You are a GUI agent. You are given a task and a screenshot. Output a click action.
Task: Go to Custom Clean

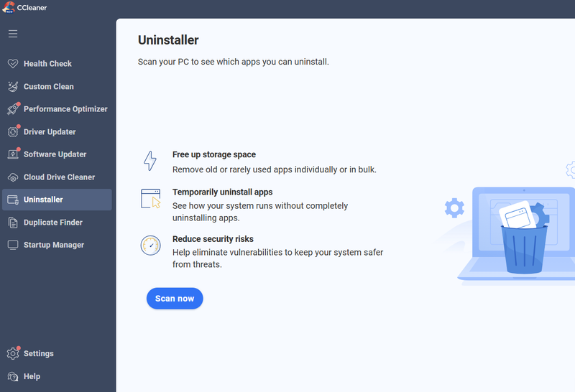(49, 86)
